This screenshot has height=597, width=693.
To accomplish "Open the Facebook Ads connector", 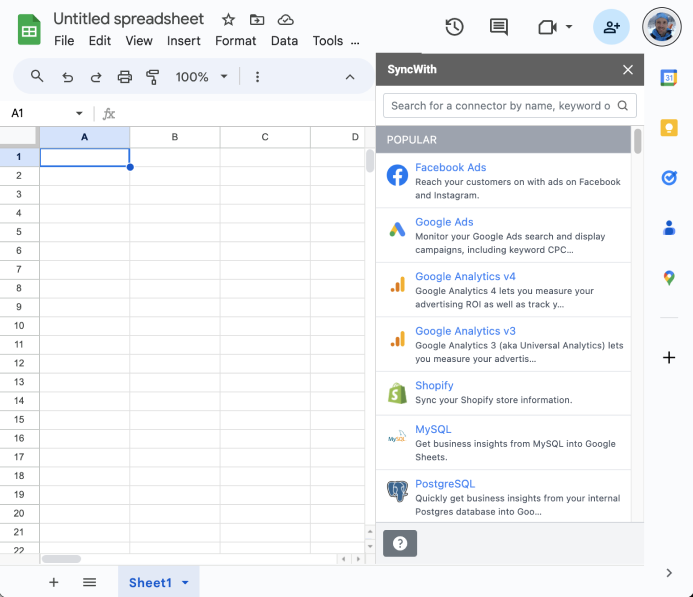I will point(503,181).
